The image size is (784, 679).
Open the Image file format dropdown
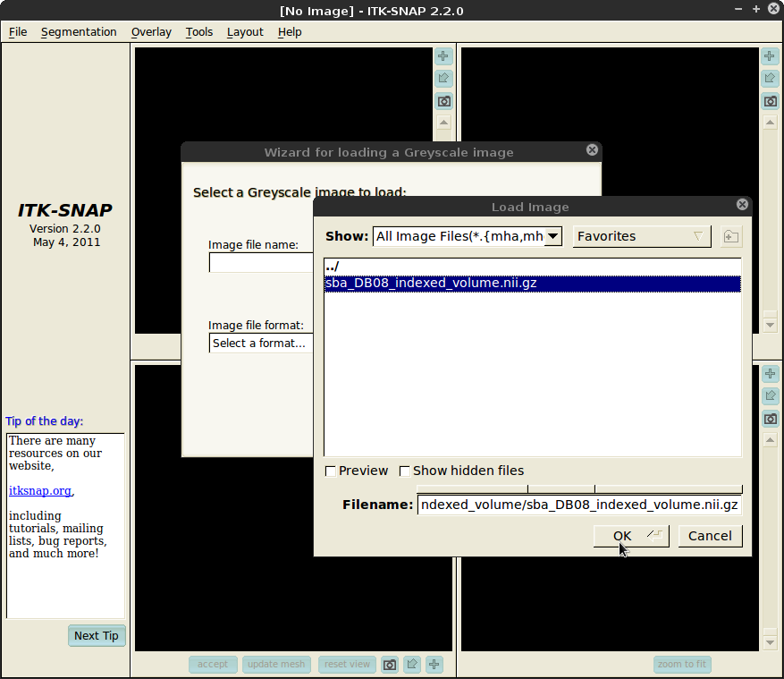(261, 344)
